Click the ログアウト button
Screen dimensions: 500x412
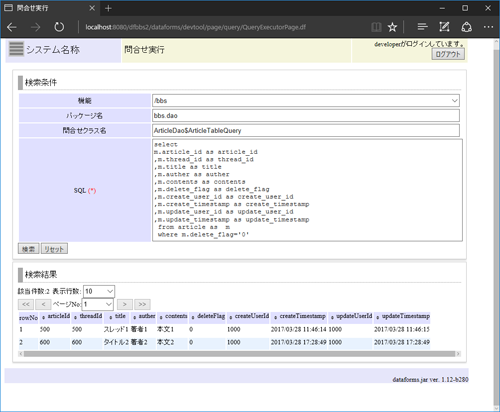coord(448,54)
